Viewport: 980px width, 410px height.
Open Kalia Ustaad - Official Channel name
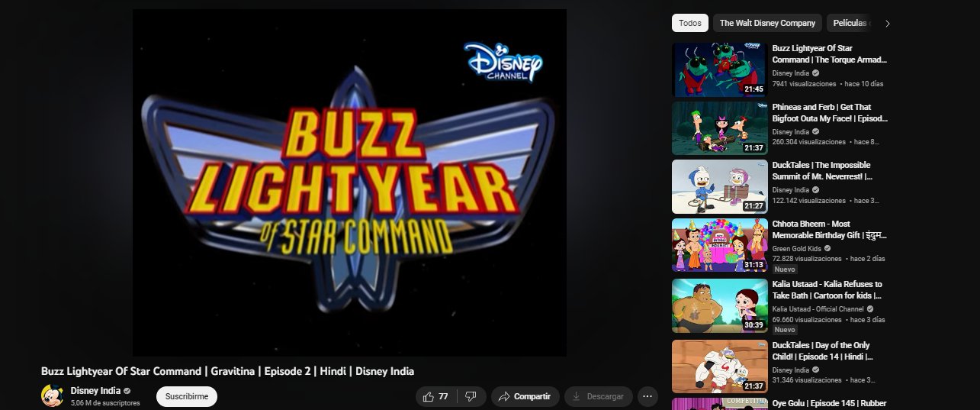(817, 309)
